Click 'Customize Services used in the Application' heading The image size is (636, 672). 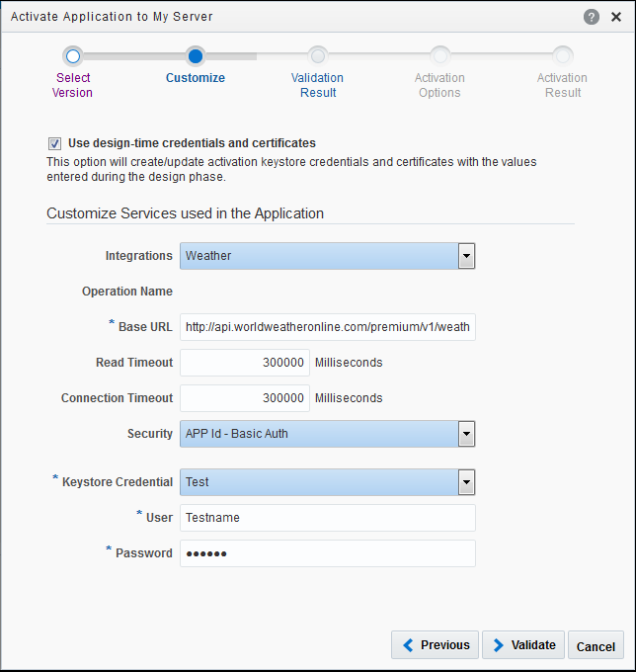point(185,213)
